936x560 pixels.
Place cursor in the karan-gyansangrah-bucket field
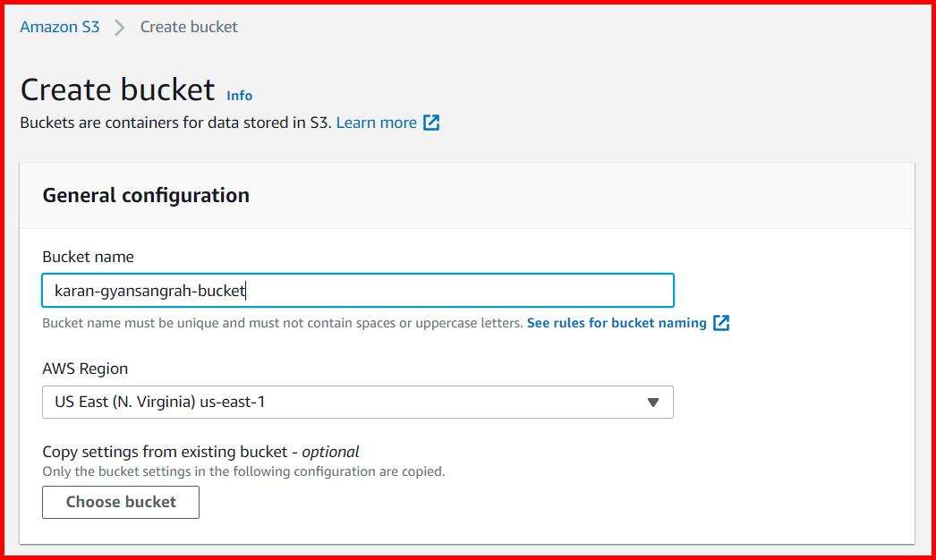[358, 290]
